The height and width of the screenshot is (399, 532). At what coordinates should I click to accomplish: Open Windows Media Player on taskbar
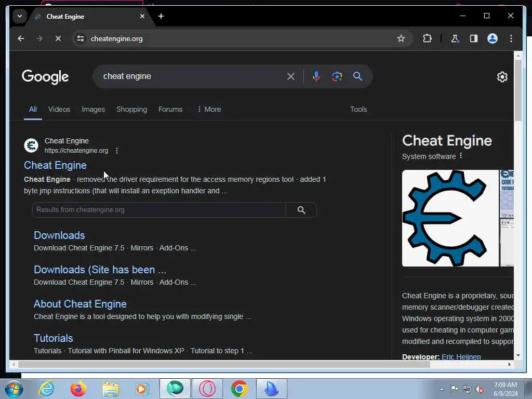click(x=142, y=389)
